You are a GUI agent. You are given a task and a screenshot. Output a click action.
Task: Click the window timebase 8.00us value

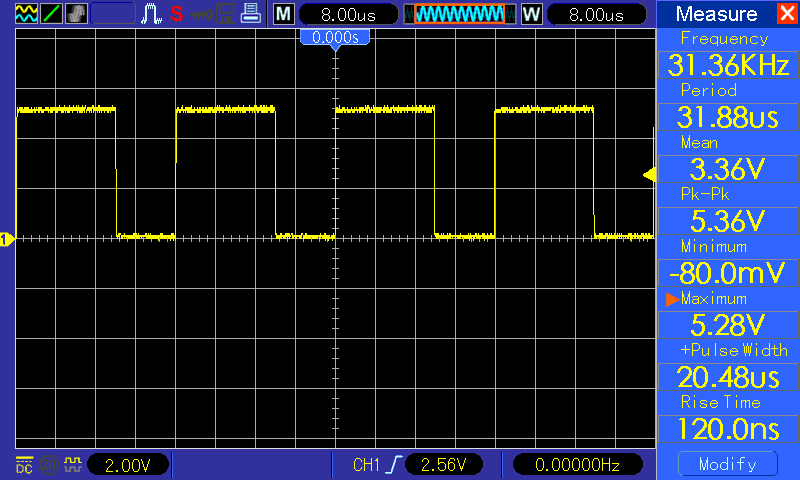point(596,14)
